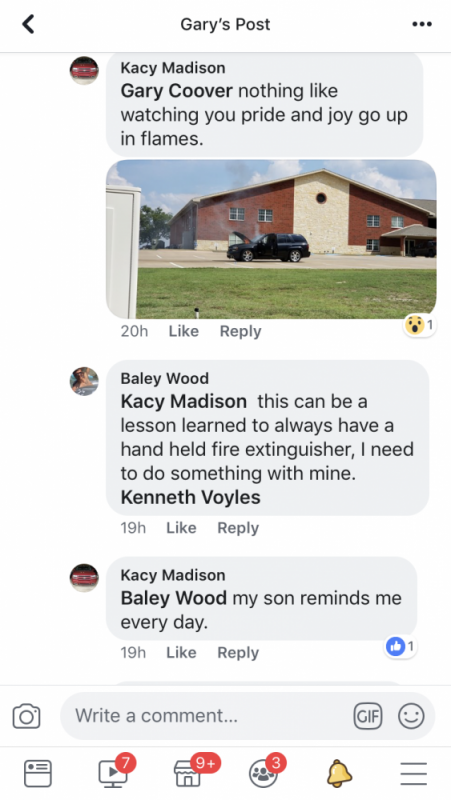Open the emoji smiley picker

point(411,716)
